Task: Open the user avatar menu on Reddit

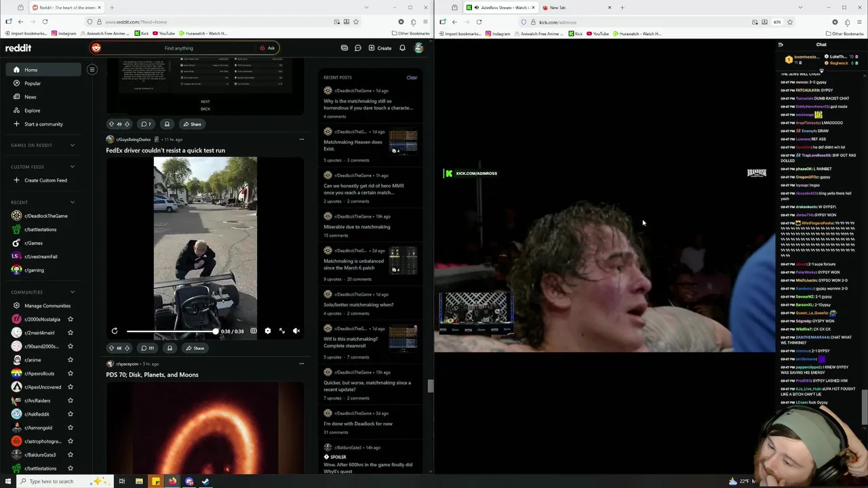Action: (419, 48)
